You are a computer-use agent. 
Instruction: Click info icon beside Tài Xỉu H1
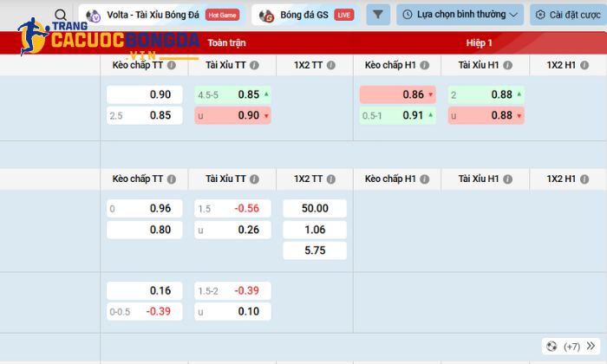click(509, 66)
